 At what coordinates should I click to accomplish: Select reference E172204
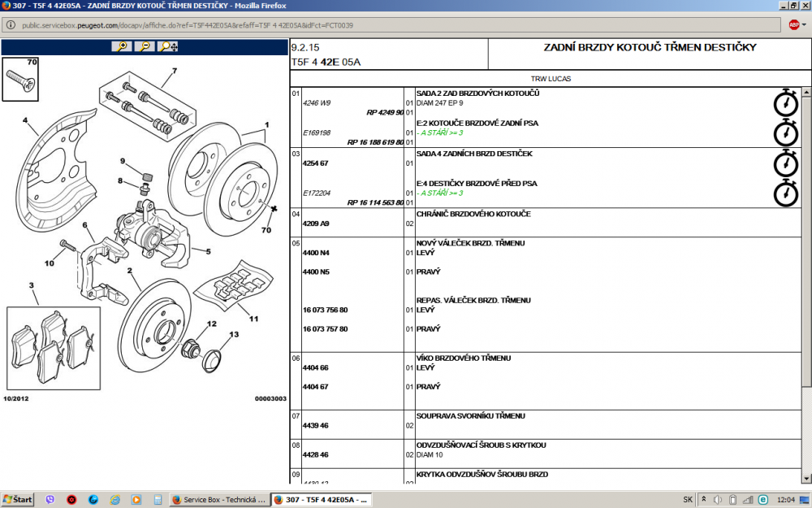[x=317, y=193]
